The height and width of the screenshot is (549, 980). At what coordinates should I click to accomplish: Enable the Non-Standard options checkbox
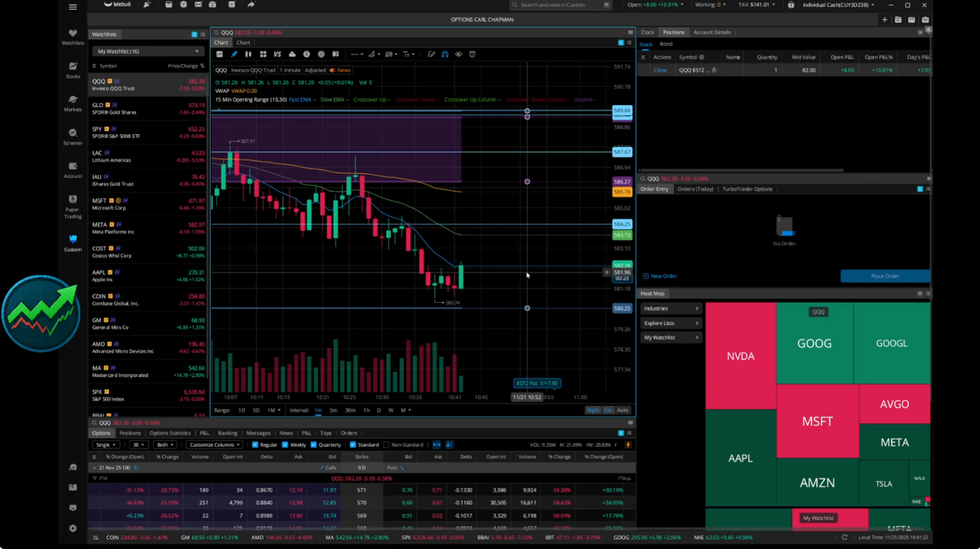coord(387,444)
